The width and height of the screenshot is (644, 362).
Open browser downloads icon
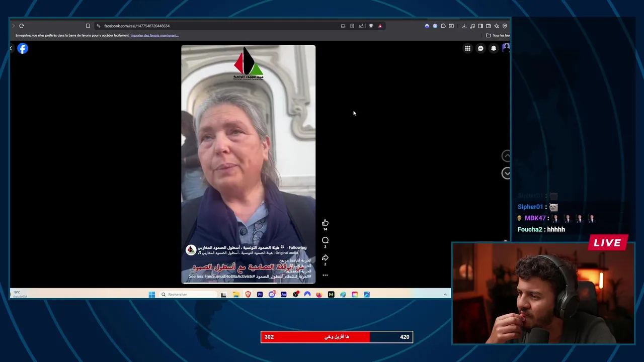pyautogui.click(x=464, y=26)
